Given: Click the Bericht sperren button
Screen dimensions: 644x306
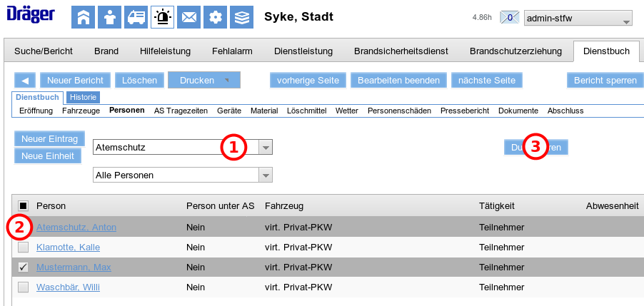Looking at the screenshot, I should click(605, 81).
